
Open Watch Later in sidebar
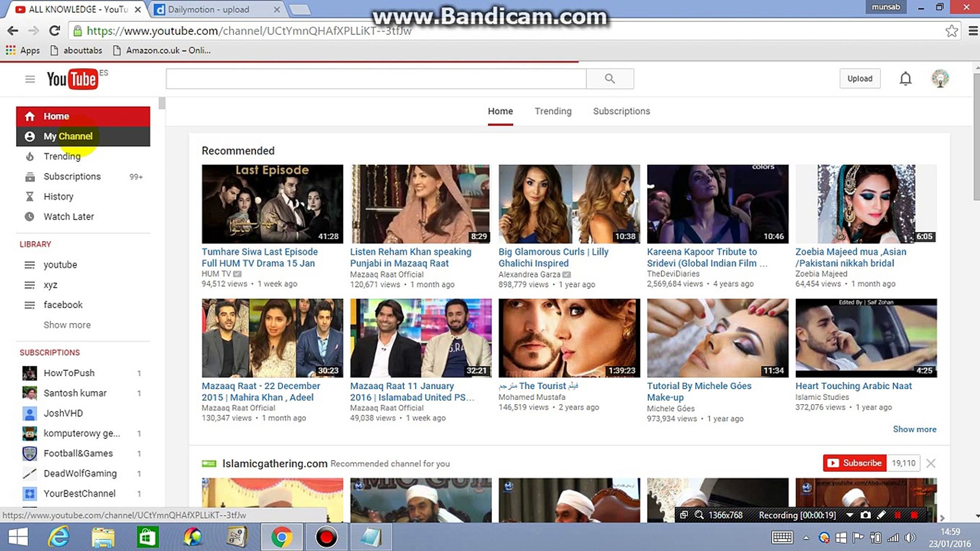point(68,216)
